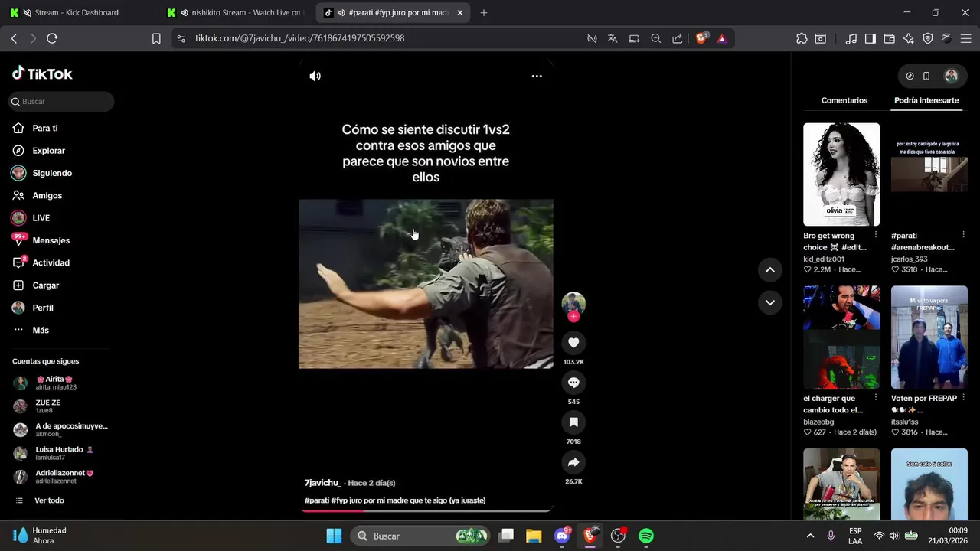Viewport: 980px width, 551px height.
Task: Open browser extensions puzzle icon
Action: [802, 38]
